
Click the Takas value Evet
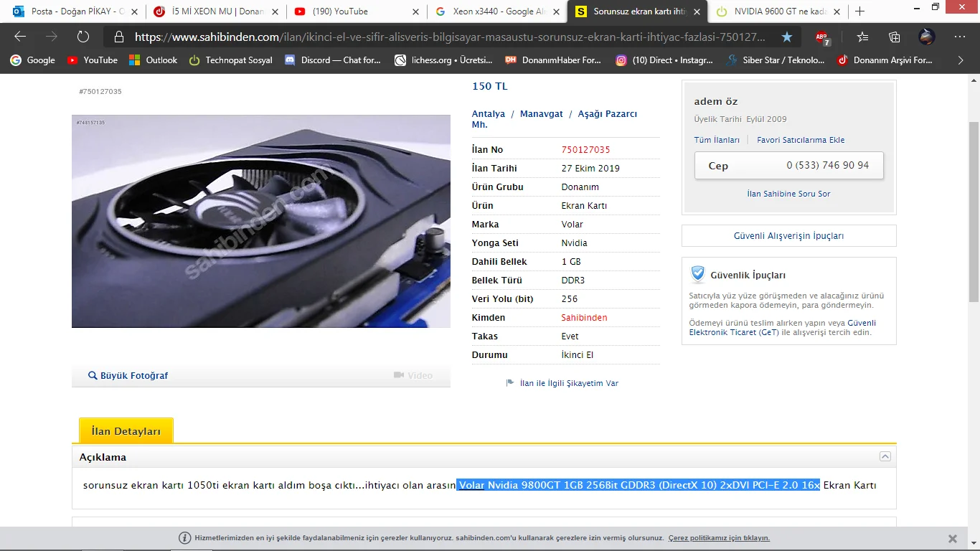[570, 336]
